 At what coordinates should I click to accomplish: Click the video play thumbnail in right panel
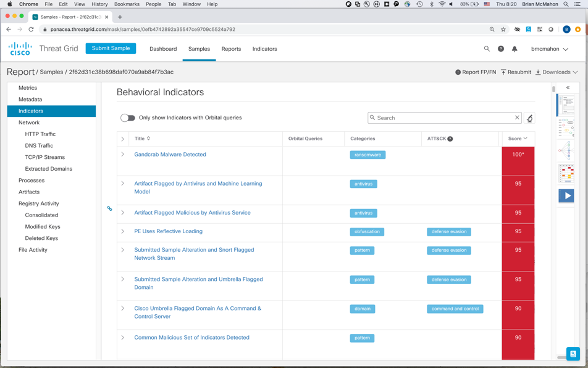[566, 195]
